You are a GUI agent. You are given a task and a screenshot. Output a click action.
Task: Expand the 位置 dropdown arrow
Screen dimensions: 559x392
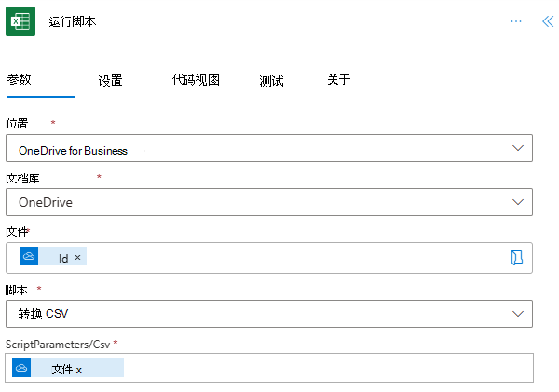click(518, 148)
